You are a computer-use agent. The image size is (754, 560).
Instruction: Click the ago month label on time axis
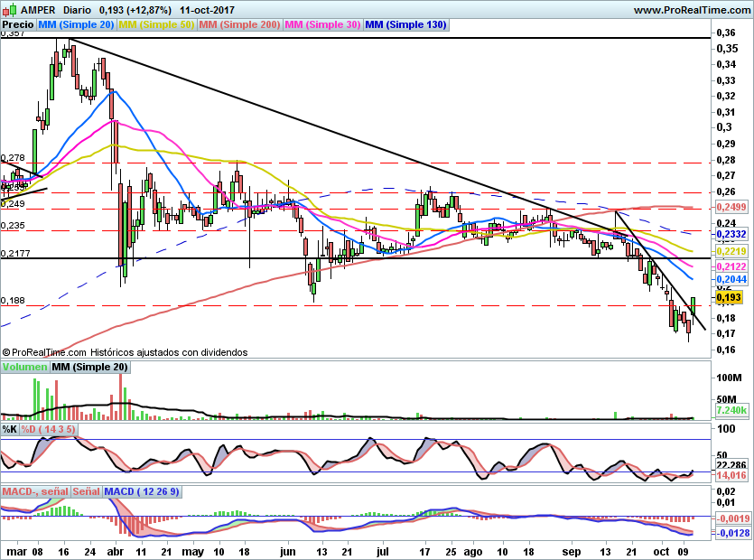[x=473, y=552]
